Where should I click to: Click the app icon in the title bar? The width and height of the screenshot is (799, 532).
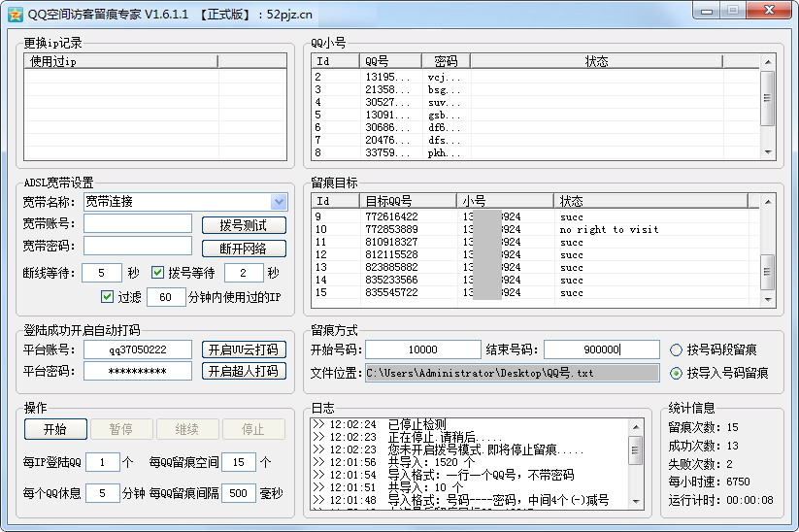click(x=15, y=14)
